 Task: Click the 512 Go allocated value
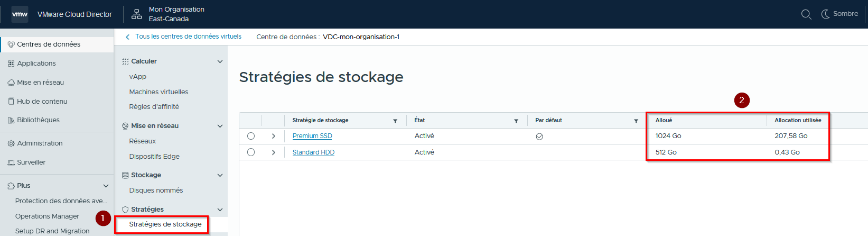[666, 152]
